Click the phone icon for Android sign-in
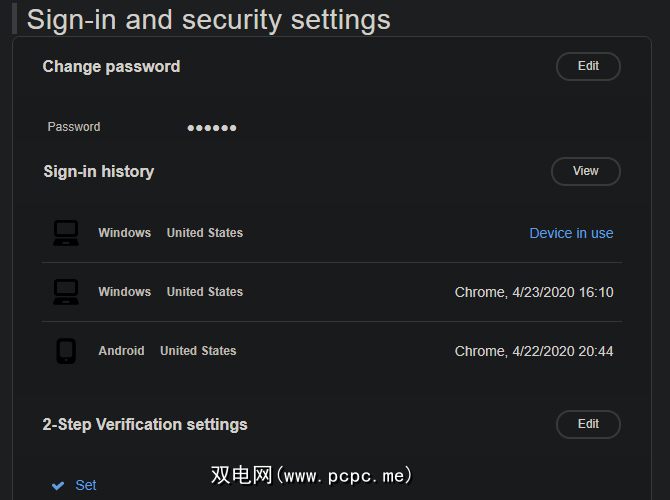 pyautogui.click(x=66, y=351)
